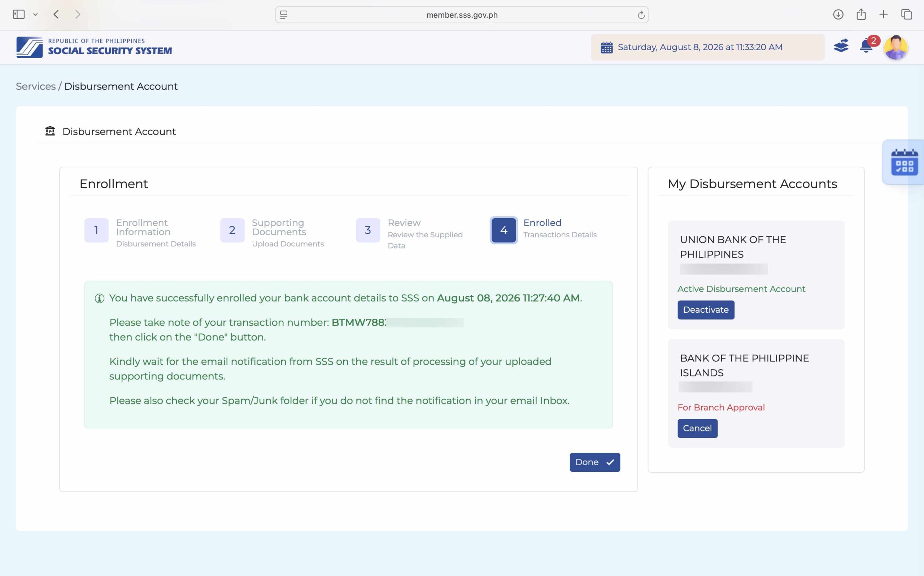
Task: Click the For Branch Approval status
Action: [x=721, y=407]
